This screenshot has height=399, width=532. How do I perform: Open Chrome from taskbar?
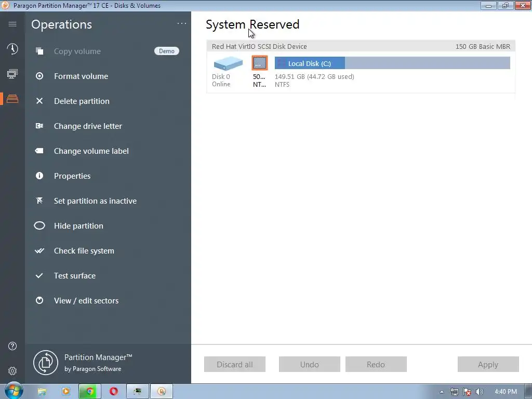(89, 392)
